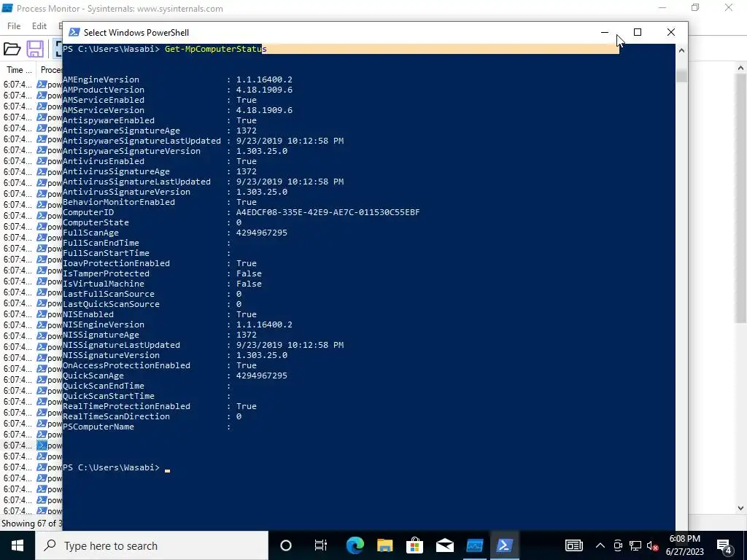The width and height of the screenshot is (747, 560).
Task: Open Cortana from the taskbar
Action: pos(286,545)
